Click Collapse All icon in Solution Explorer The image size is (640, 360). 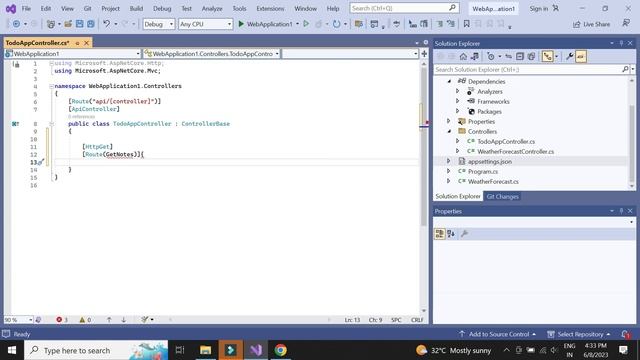[520, 57]
